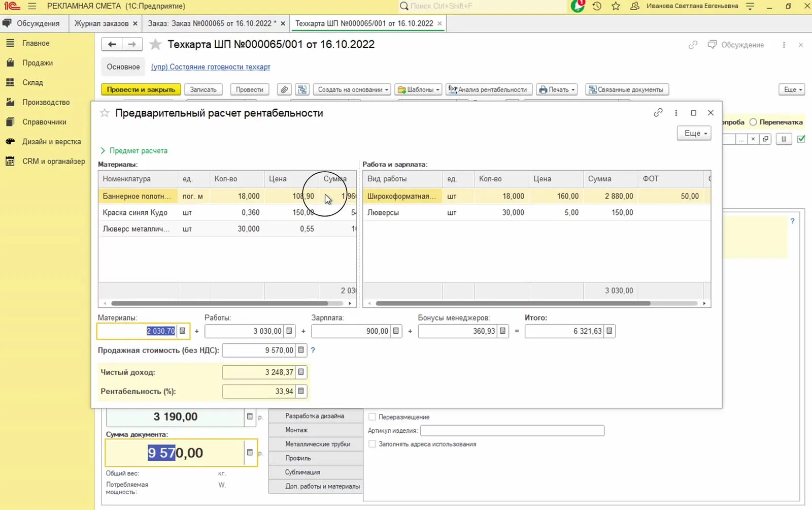Viewport: 812px width, 510px height.
Task: Open calculator icon for Чистый доход field
Action: pyautogui.click(x=301, y=372)
